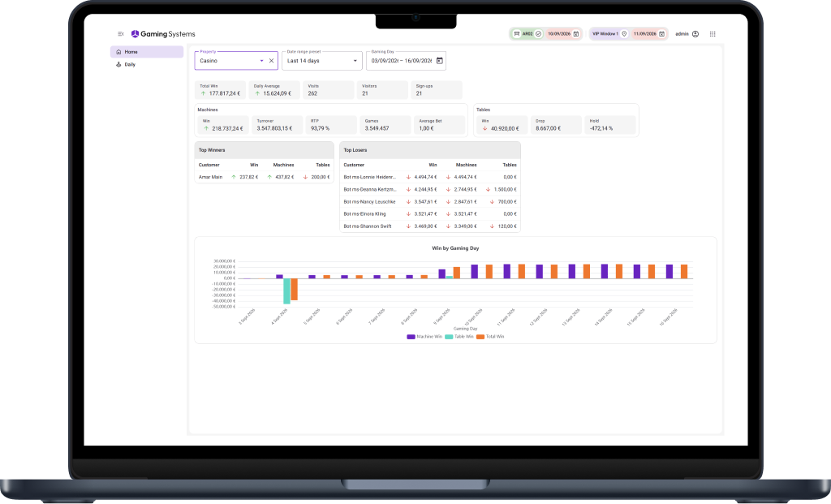The height and width of the screenshot is (504, 831).
Task: Clear the Casino property selection
Action: pos(271,61)
